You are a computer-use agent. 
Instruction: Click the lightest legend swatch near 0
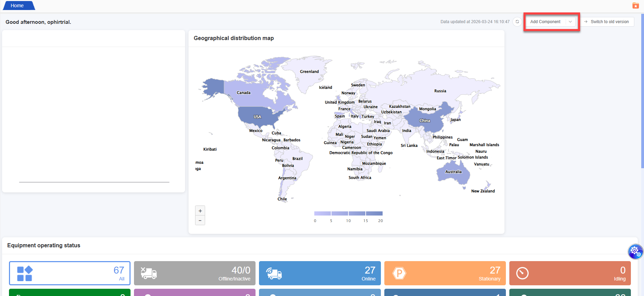click(x=322, y=213)
